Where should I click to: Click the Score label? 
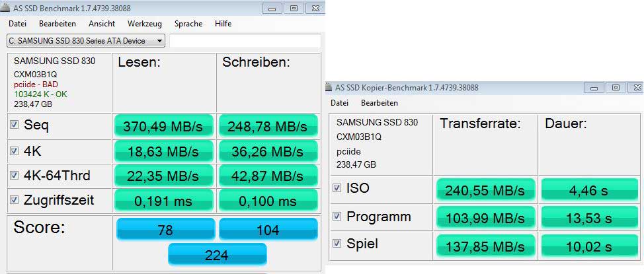40,227
